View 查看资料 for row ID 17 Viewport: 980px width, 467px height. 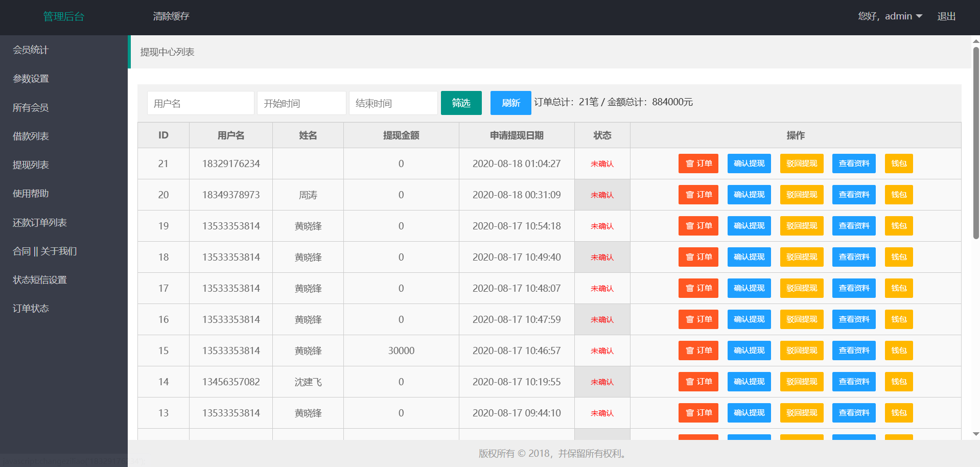[x=853, y=288]
